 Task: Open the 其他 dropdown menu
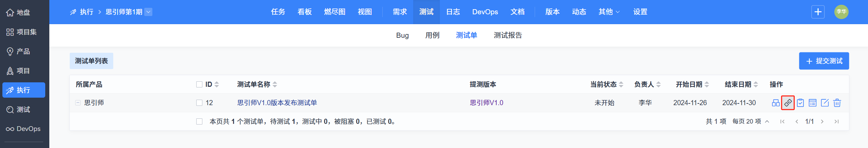click(x=609, y=12)
